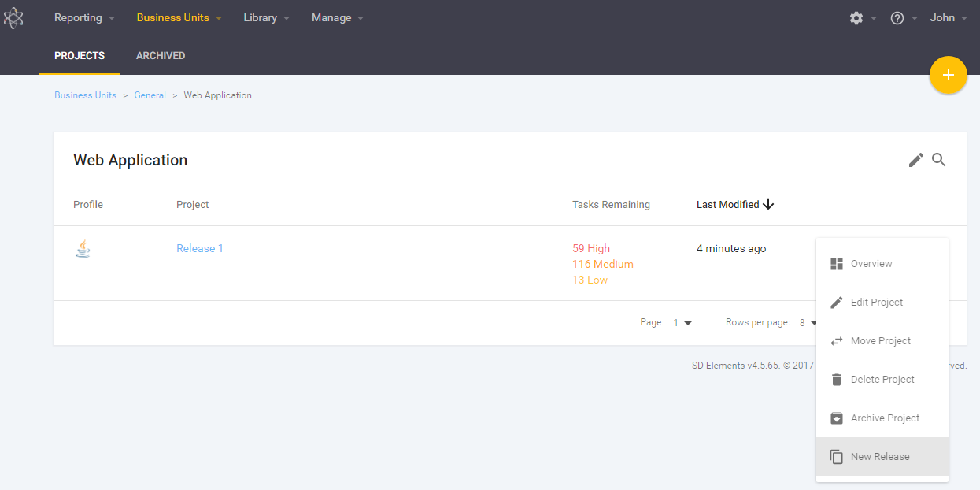Screen dimensions: 980x490
Task: Click the Business Units breadcrumb link
Action: pos(85,95)
